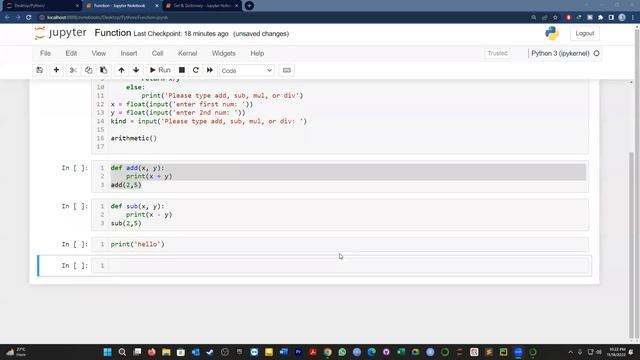
Task: Click the Python logo icon
Action: click(x=552, y=33)
